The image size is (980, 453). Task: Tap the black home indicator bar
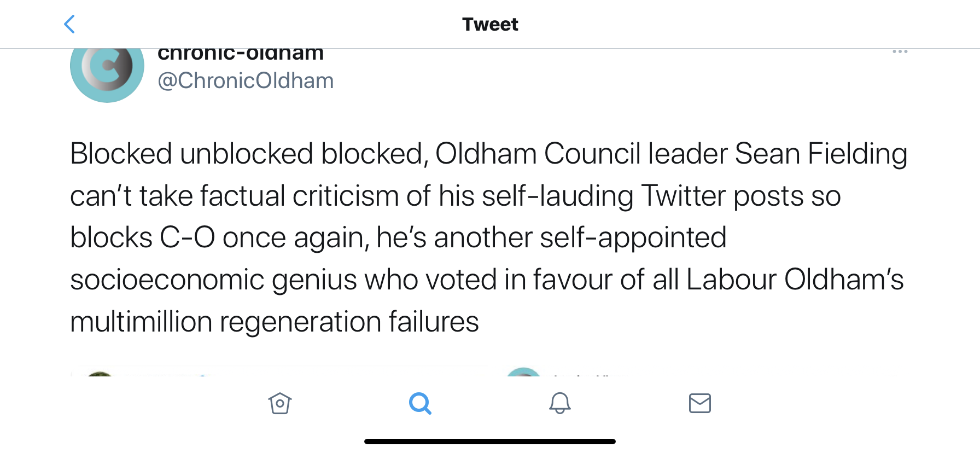tap(490, 442)
